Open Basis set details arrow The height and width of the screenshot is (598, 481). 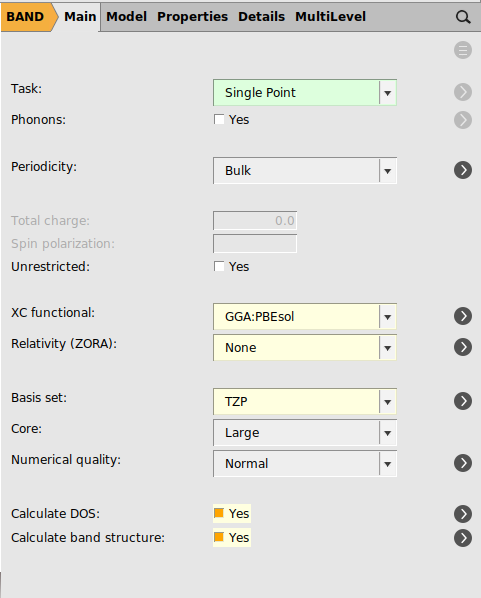click(463, 401)
